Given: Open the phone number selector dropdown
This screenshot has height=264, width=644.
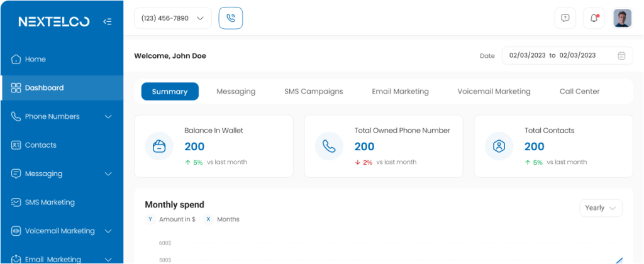Looking at the screenshot, I should (172, 18).
